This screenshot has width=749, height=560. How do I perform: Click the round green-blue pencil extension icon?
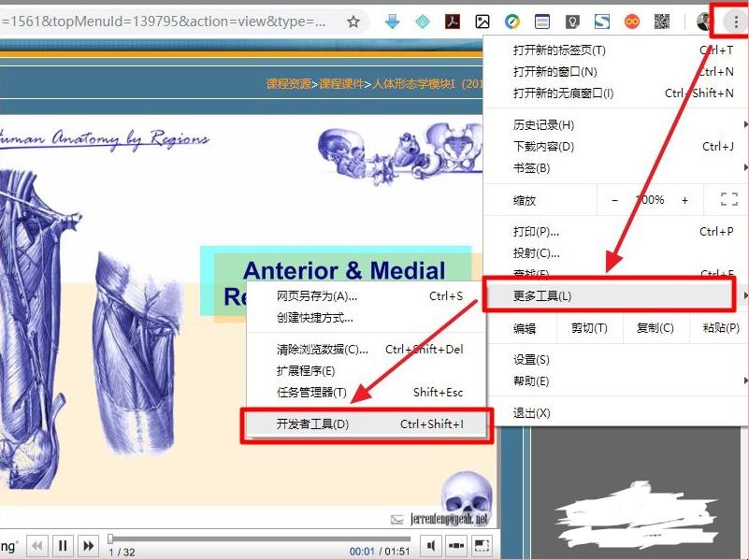pos(512,22)
